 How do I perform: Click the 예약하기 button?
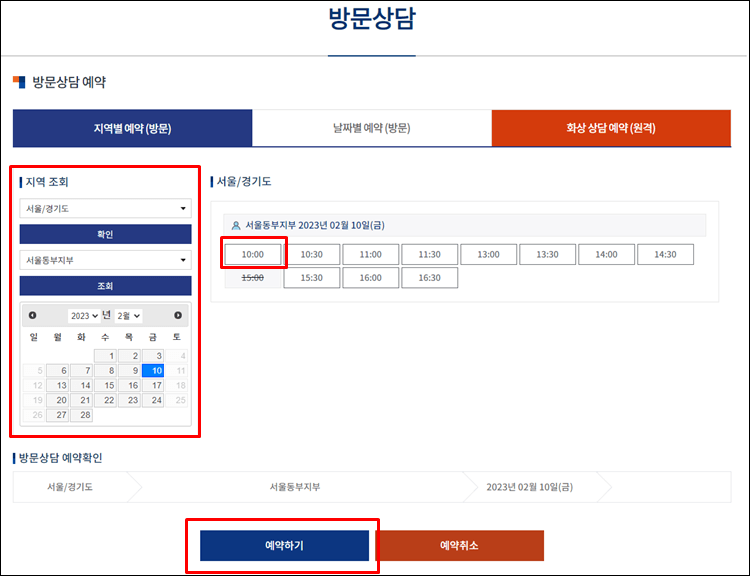284,545
